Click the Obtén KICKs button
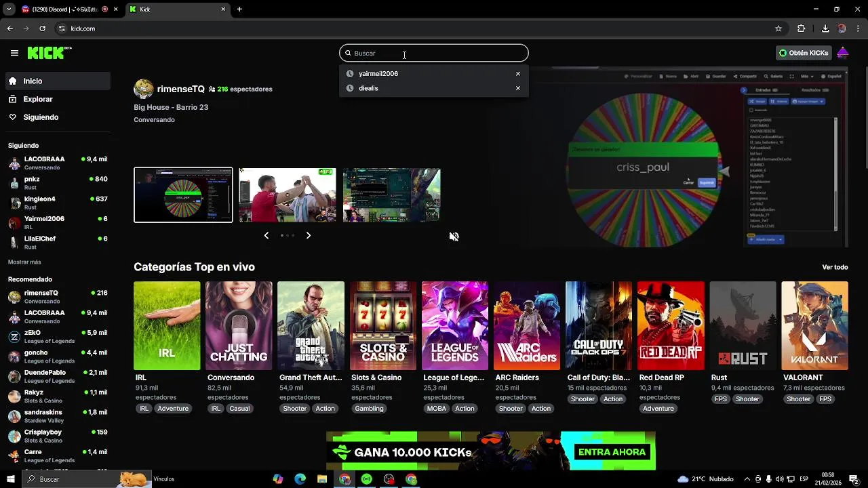The width and height of the screenshot is (868, 488). tap(804, 53)
